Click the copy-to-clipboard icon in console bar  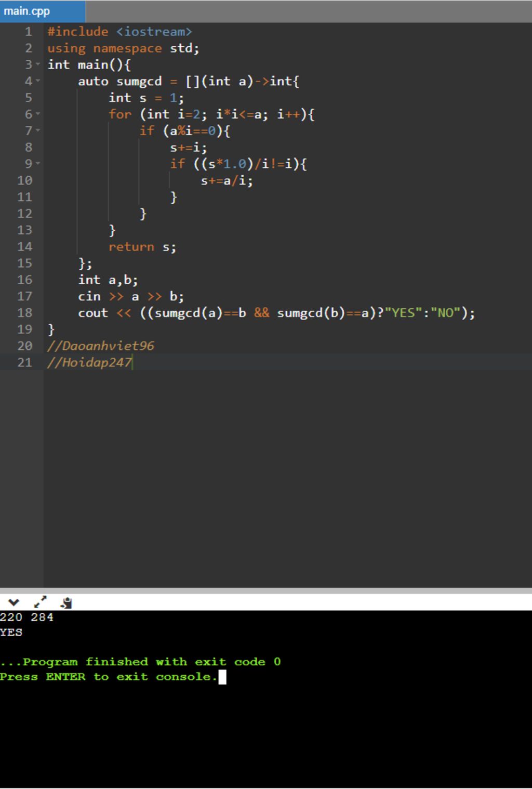(66, 602)
